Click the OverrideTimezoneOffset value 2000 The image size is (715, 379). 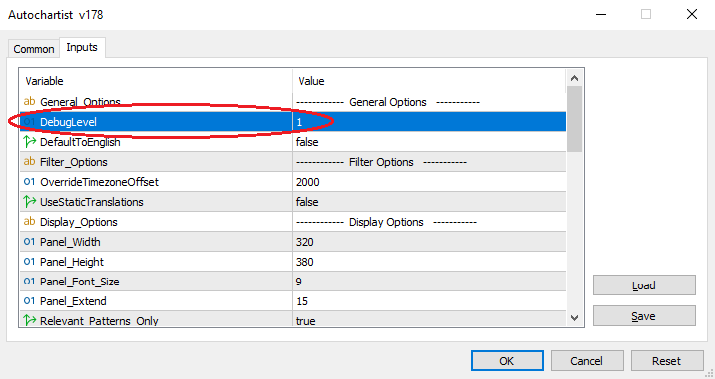[x=308, y=182]
